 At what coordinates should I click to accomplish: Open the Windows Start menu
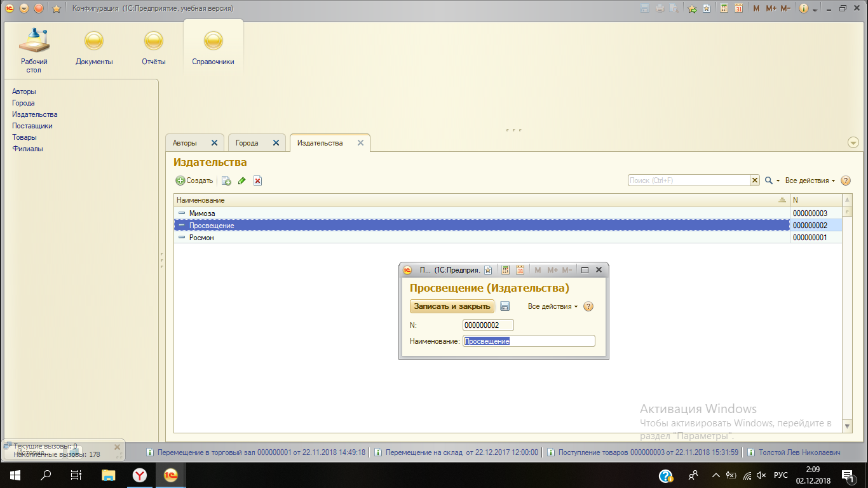pyautogui.click(x=15, y=475)
